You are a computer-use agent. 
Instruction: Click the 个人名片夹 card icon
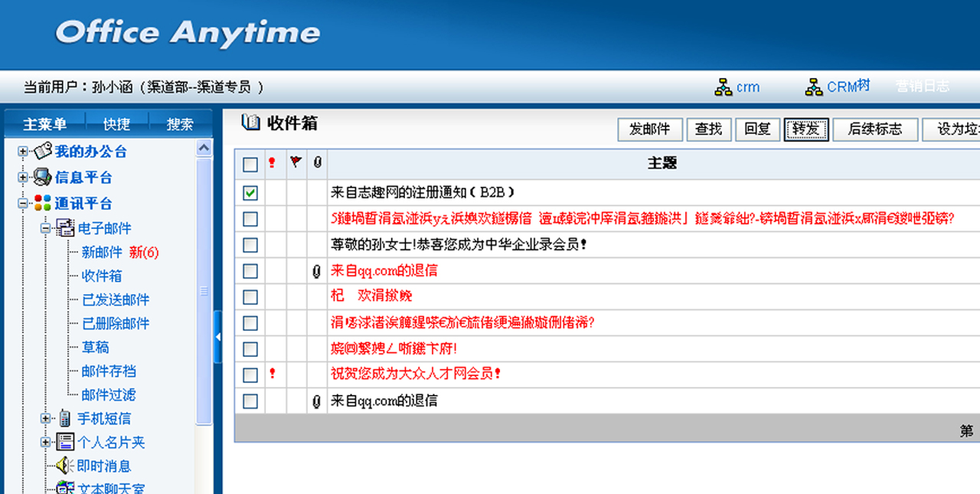pos(65,442)
